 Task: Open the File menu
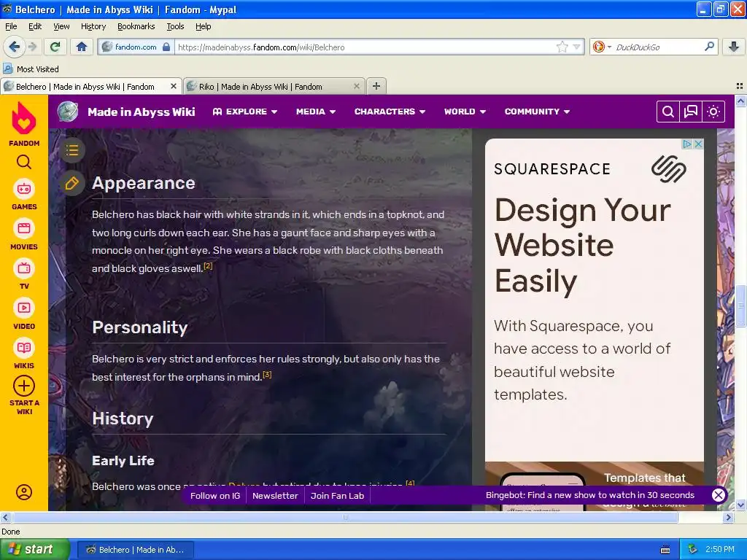11,26
